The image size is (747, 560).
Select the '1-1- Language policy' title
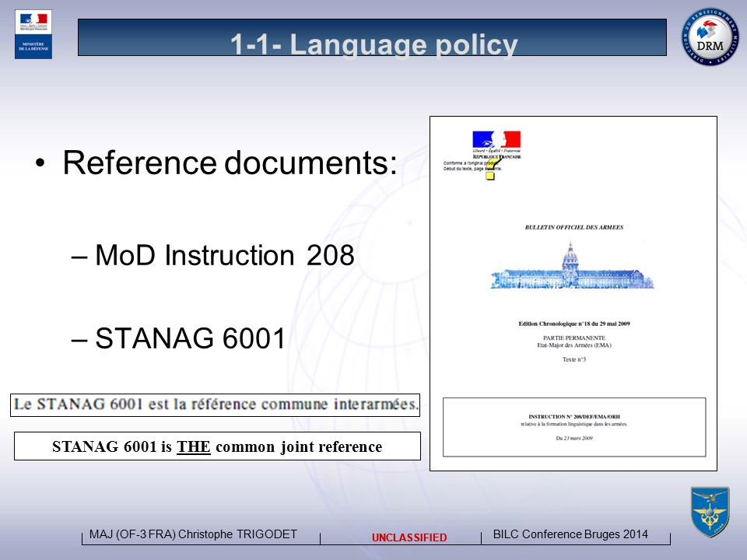374,44
